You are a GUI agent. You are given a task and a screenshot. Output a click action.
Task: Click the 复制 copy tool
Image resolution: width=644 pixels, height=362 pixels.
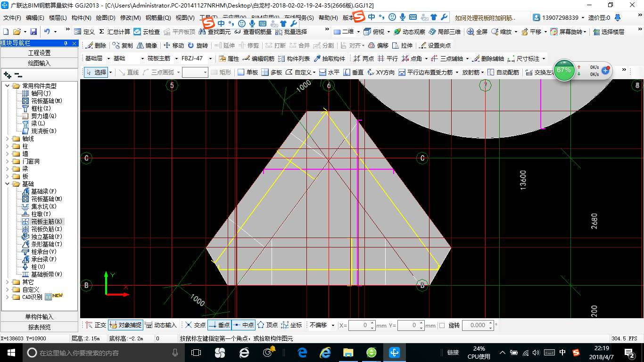(x=123, y=46)
